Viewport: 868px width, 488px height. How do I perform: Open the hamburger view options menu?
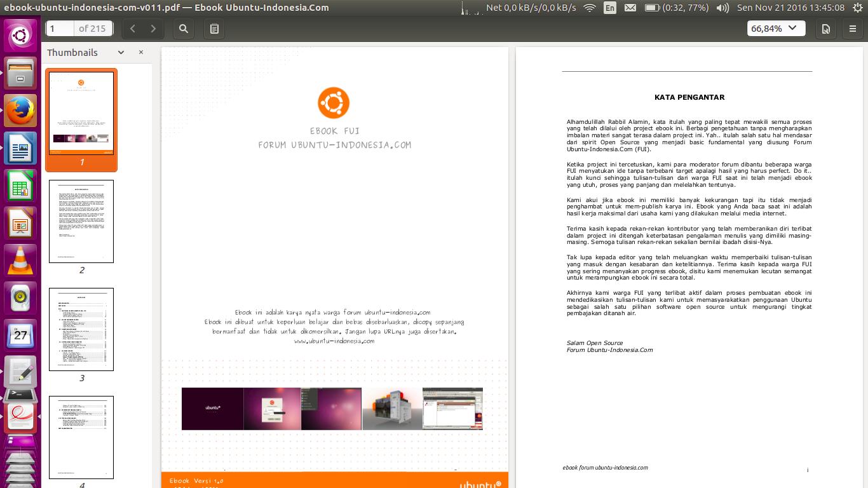point(853,29)
